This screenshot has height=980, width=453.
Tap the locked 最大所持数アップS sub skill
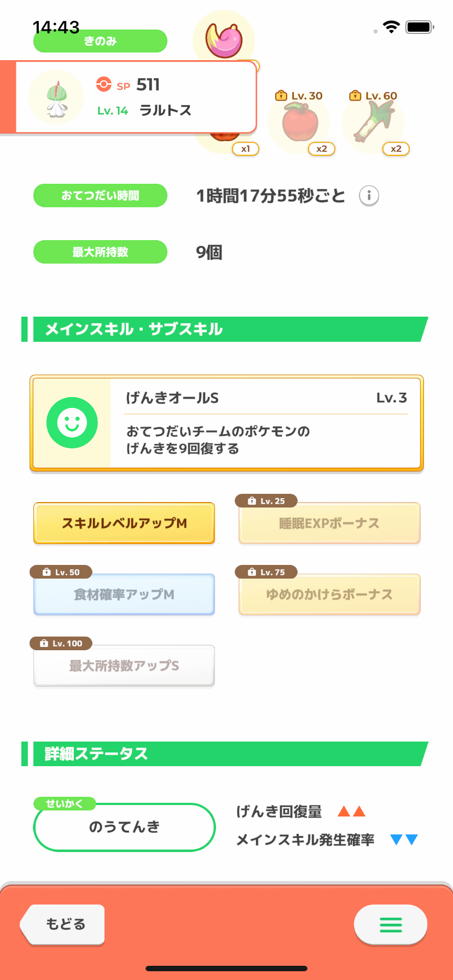124,666
